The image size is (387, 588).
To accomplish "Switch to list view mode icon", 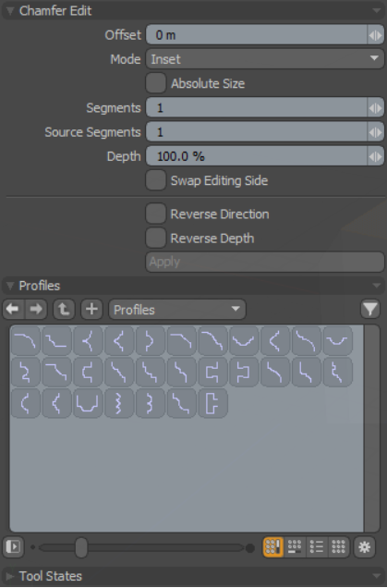I will click(317, 547).
